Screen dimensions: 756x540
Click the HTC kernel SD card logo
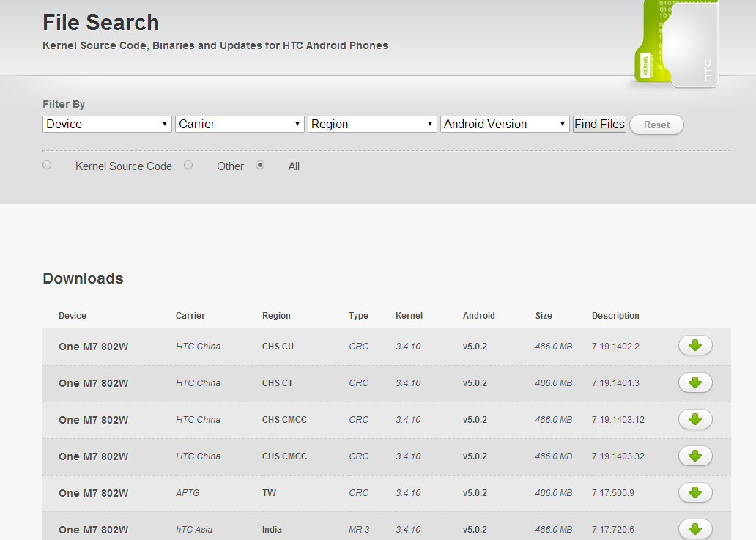(678, 45)
